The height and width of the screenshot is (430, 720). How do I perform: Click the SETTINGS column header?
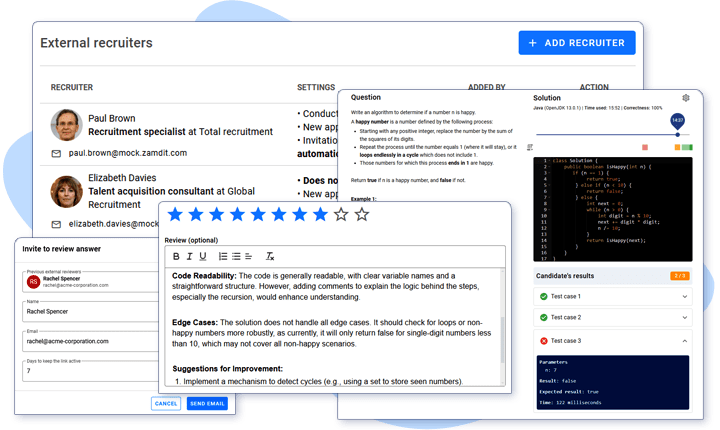click(316, 87)
